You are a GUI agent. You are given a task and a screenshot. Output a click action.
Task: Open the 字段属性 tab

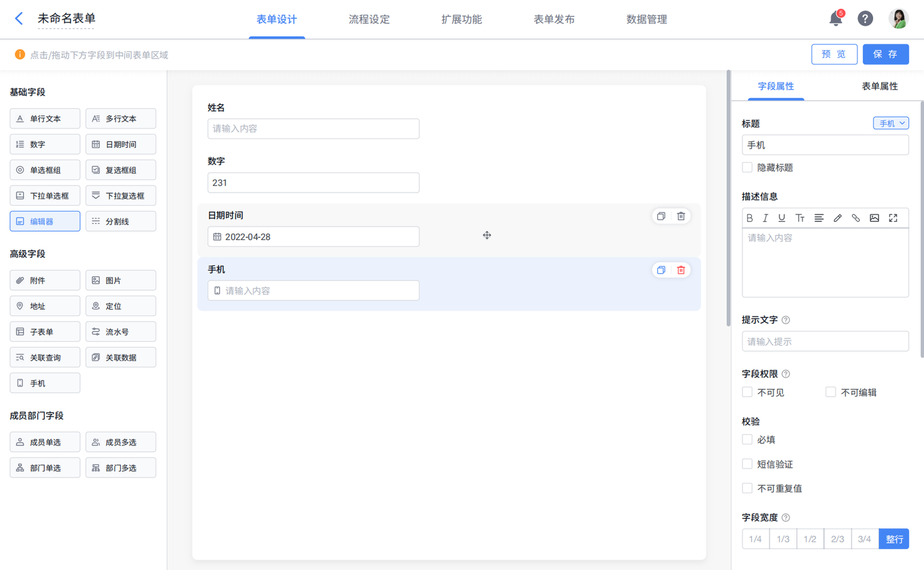(x=775, y=86)
